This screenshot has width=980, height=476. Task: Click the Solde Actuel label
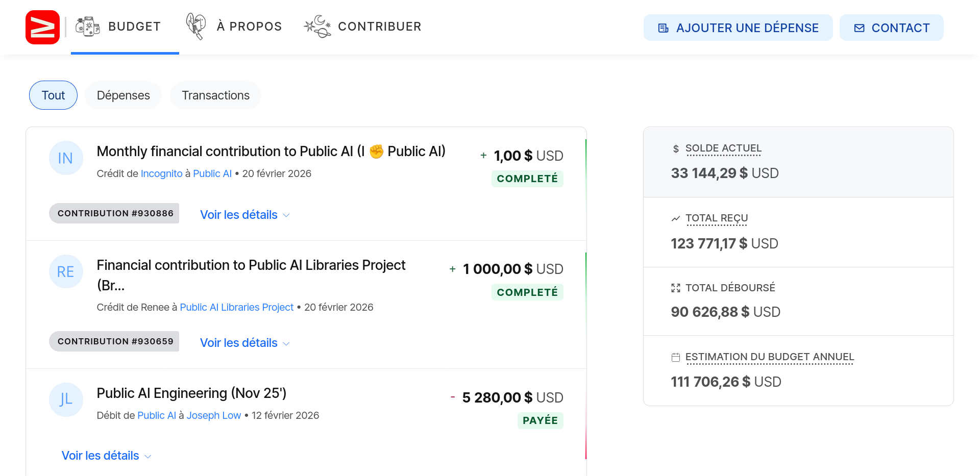(723, 148)
